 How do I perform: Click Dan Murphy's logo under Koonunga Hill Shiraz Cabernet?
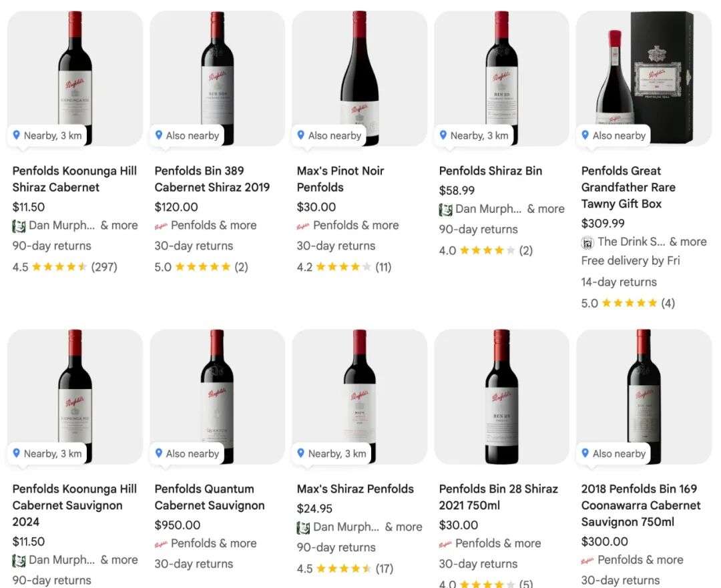point(19,226)
